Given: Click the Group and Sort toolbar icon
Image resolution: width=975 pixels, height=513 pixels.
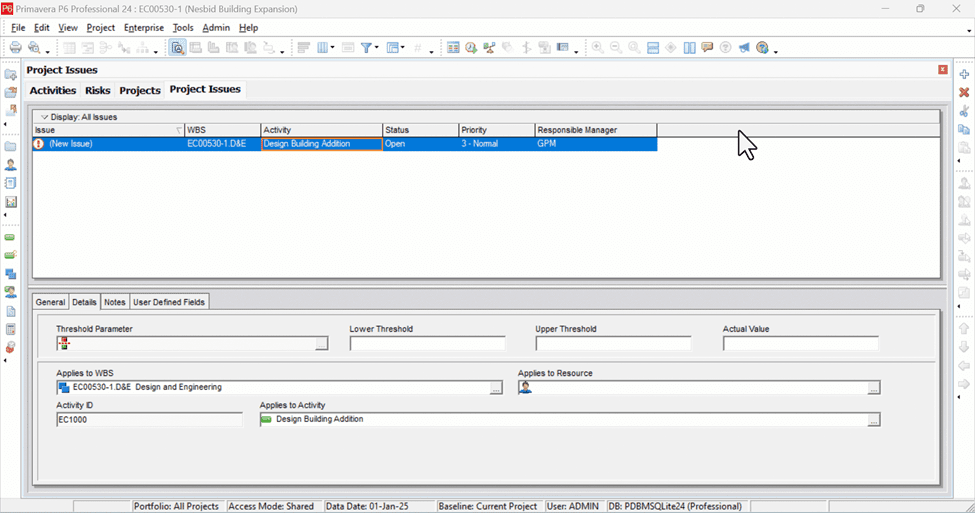Looking at the screenshot, I should click(303, 48).
